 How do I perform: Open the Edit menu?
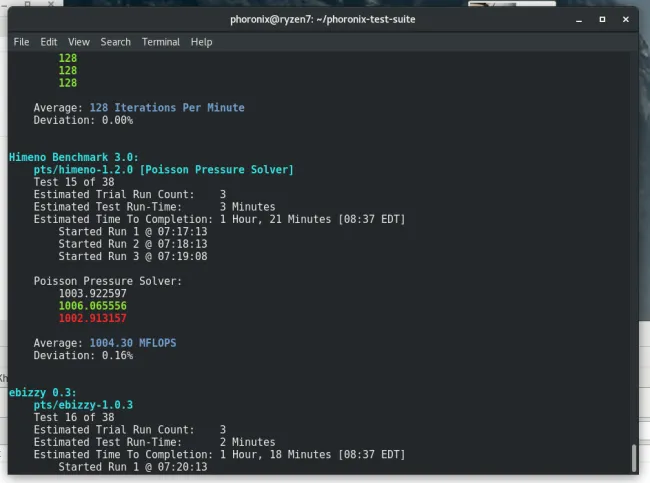click(x=49, y=42)
